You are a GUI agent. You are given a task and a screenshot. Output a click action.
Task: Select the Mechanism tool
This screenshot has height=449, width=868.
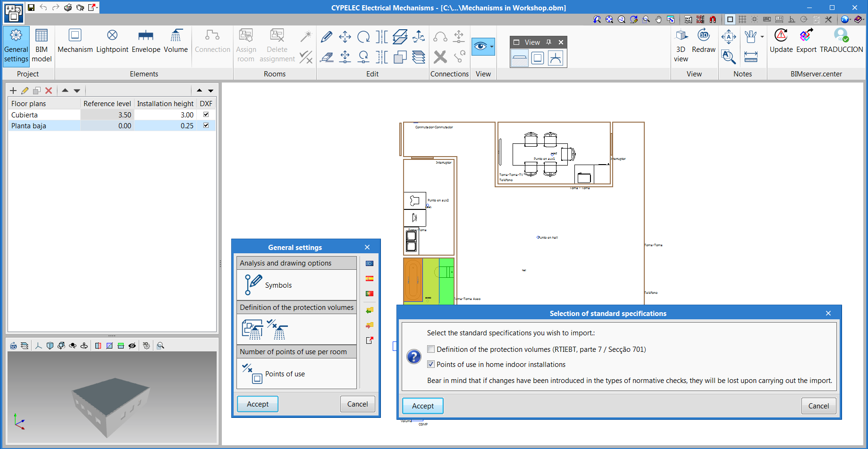(75, 41)
